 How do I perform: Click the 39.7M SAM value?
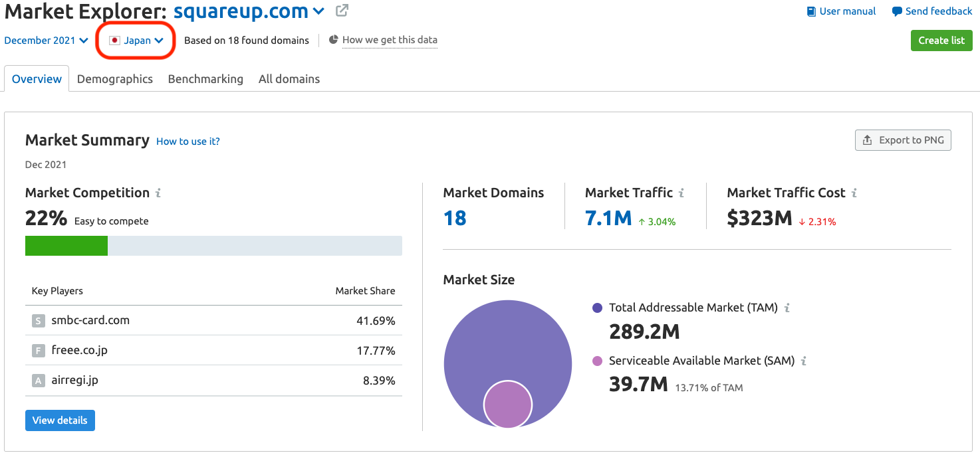click(638, 384)
